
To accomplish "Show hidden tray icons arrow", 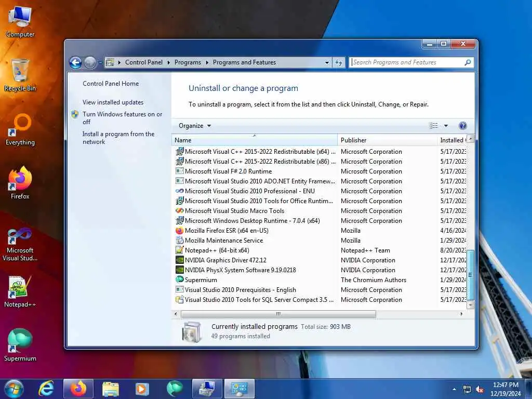I will (454, 389).
